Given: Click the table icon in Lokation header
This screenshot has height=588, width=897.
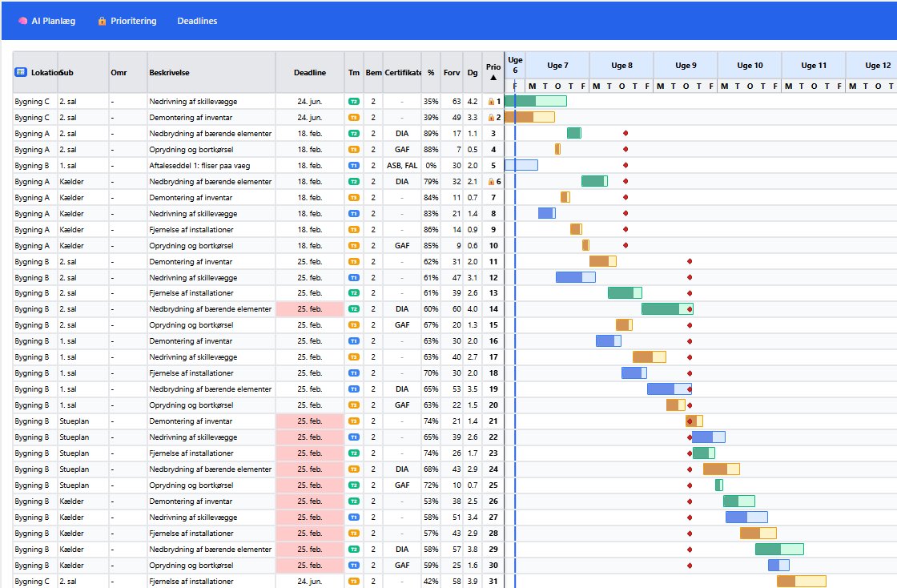Looking at the screenshot, I should pyautogui.click(x=21, y=72).
